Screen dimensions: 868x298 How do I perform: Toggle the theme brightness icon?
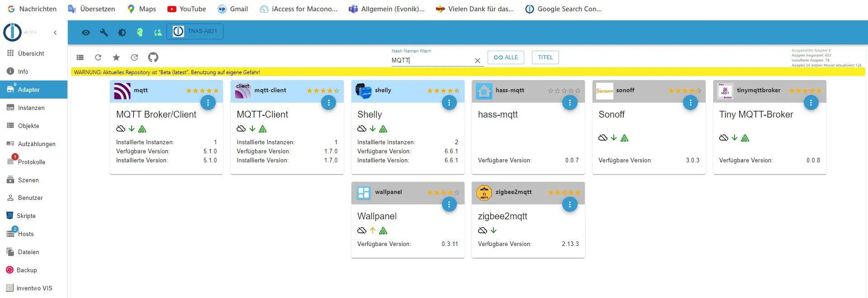coord(122,33)
